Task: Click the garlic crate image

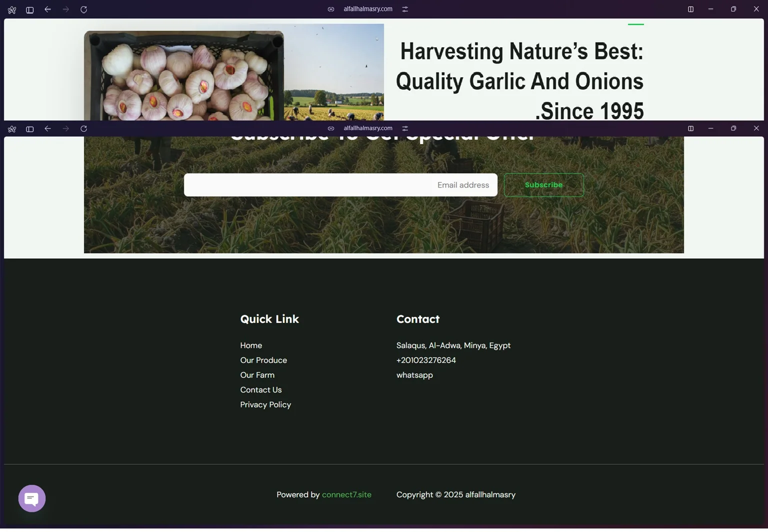Action: [x=183, y=75]
